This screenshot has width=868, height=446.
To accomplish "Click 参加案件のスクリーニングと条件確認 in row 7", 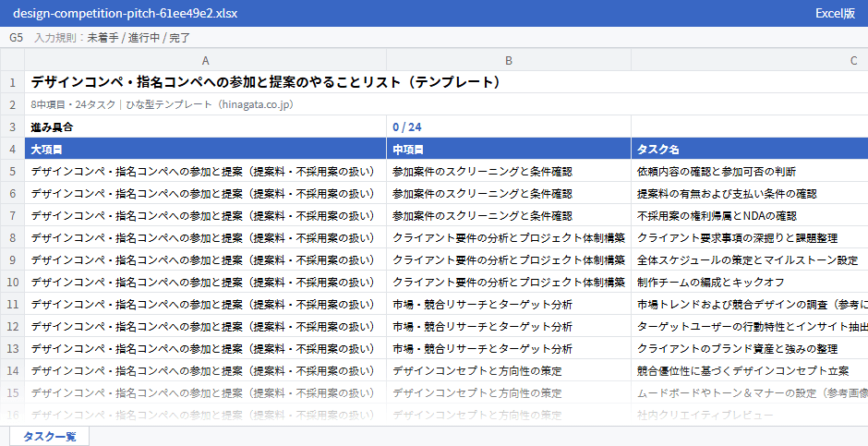I will click(509, 215).
